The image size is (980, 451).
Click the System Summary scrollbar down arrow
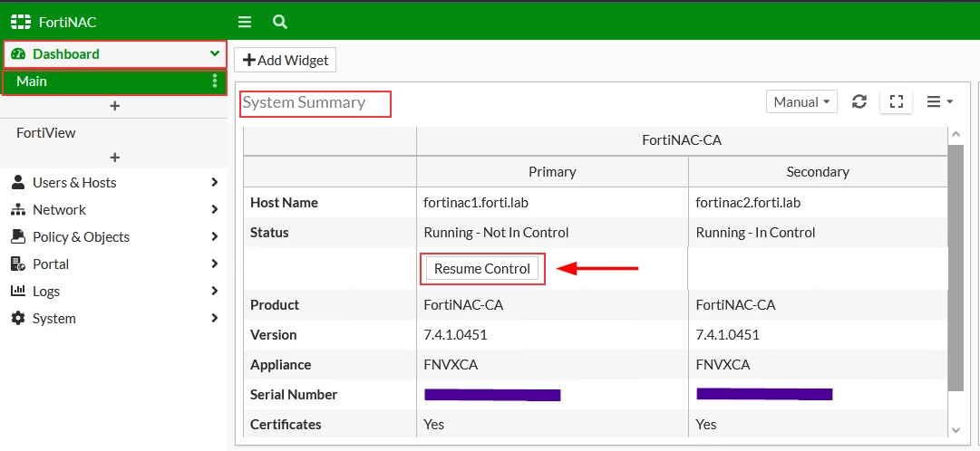955,430
